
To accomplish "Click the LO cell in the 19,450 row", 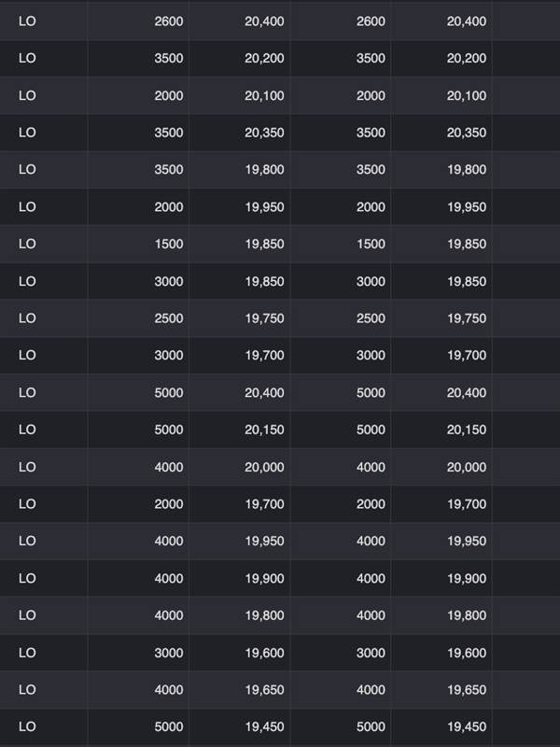I will click(27, 727).
